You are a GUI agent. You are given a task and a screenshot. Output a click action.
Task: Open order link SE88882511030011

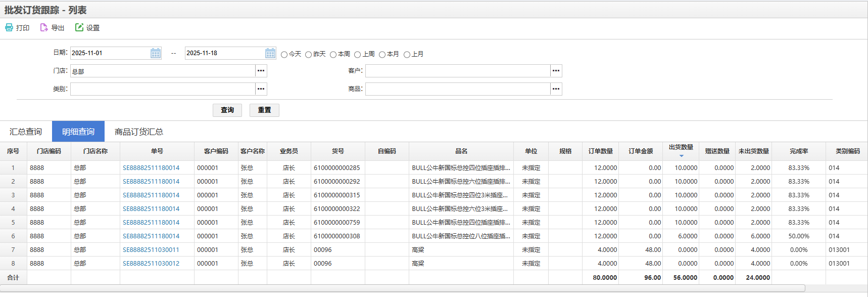coord(151,250)
